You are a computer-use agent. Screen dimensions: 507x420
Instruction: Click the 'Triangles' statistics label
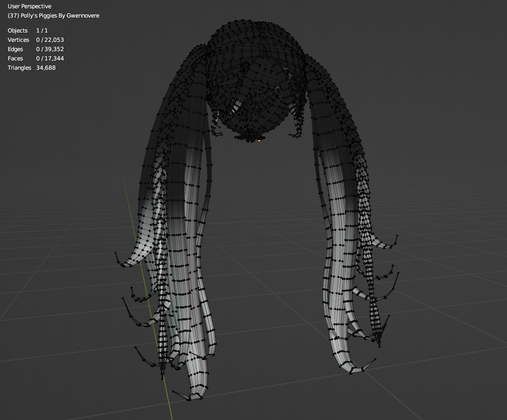coord(20,68)
